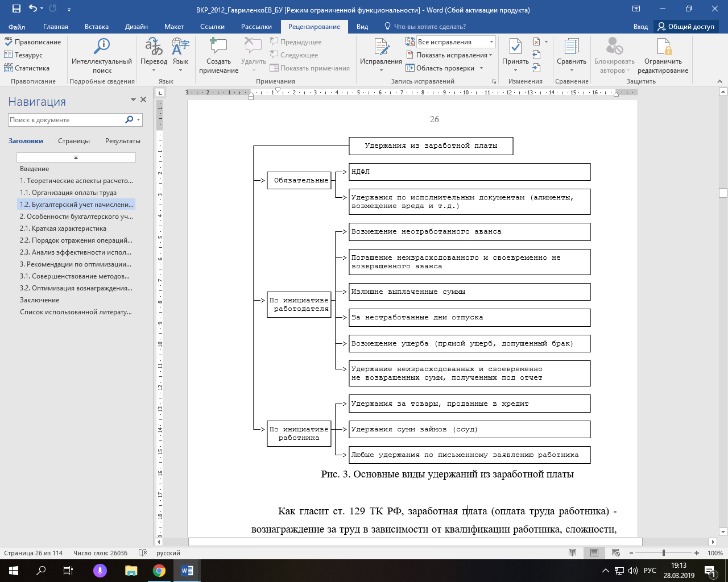The image size is (728, 582).
Task: Open the ribbon display options button
Action: coord(636,9)
